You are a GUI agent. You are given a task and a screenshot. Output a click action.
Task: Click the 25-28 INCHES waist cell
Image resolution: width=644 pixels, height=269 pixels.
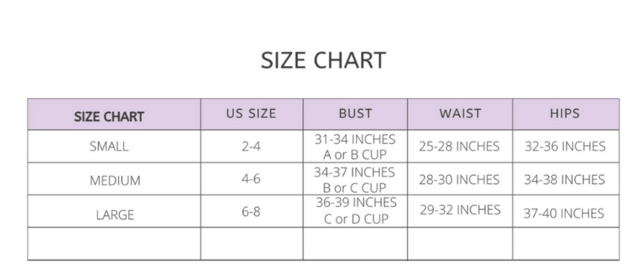point(459,146)
